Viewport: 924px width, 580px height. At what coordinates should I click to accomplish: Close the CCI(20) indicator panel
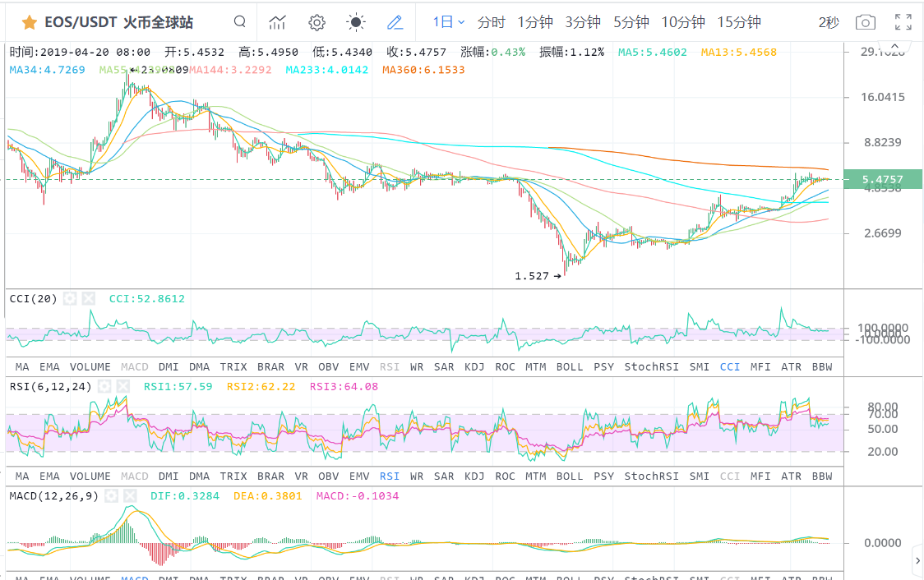click(88, 299)
